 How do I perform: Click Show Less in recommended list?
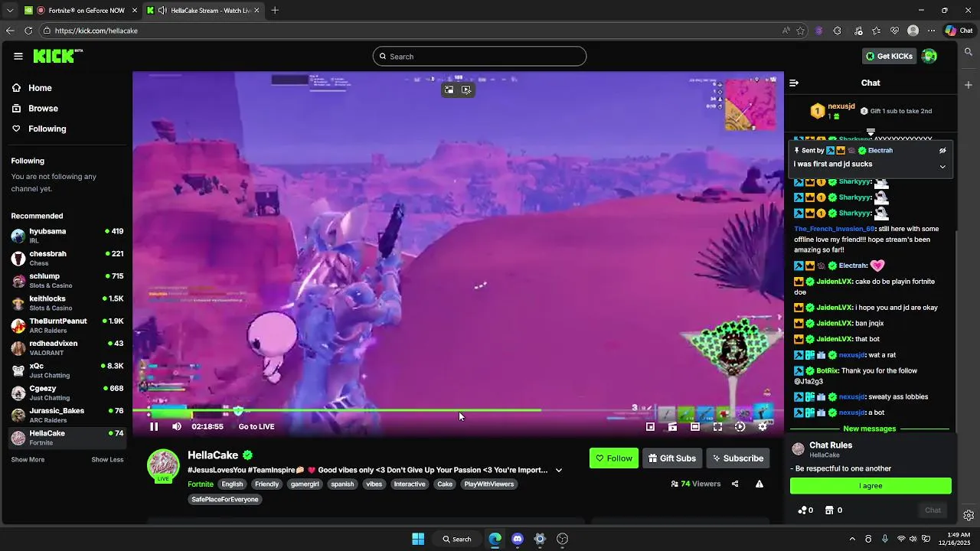pyautogui.click(x=107, y=460)
